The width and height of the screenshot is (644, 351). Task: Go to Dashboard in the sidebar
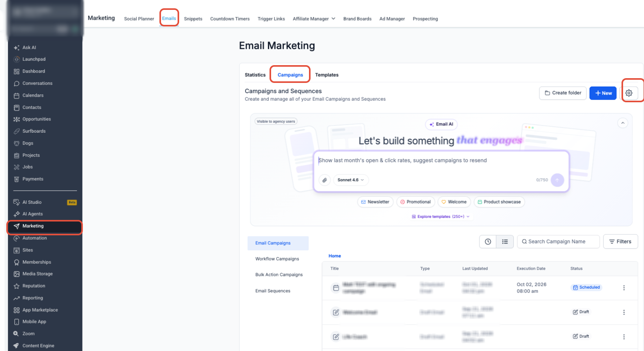34,71
